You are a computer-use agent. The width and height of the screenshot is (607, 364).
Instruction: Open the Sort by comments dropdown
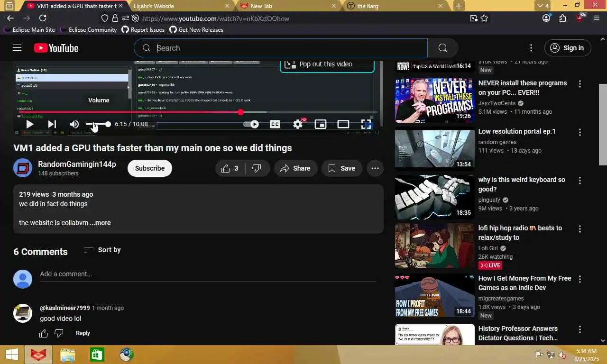pos(102,250)
